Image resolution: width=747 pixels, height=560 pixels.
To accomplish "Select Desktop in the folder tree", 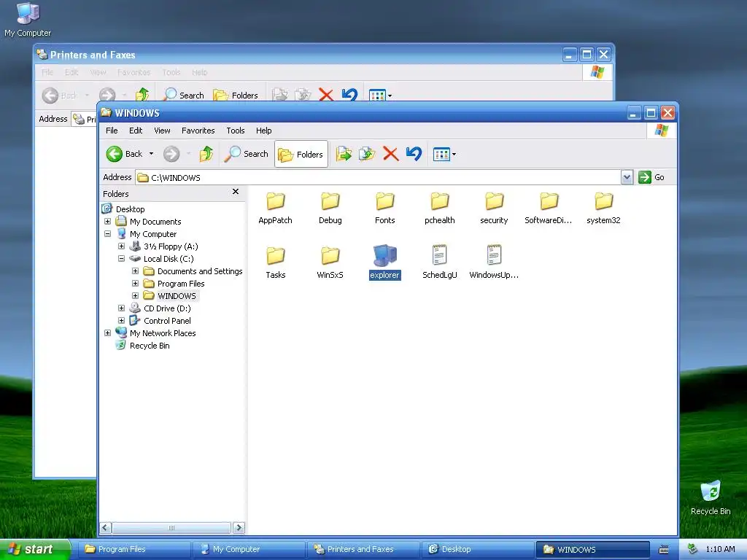I will (x=130, y=209).
